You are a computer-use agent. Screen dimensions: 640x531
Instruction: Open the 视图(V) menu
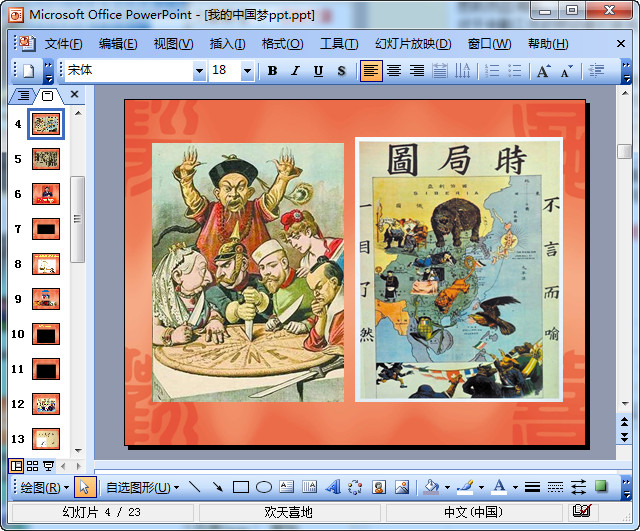pyautogui.click(x=173, y=44)
